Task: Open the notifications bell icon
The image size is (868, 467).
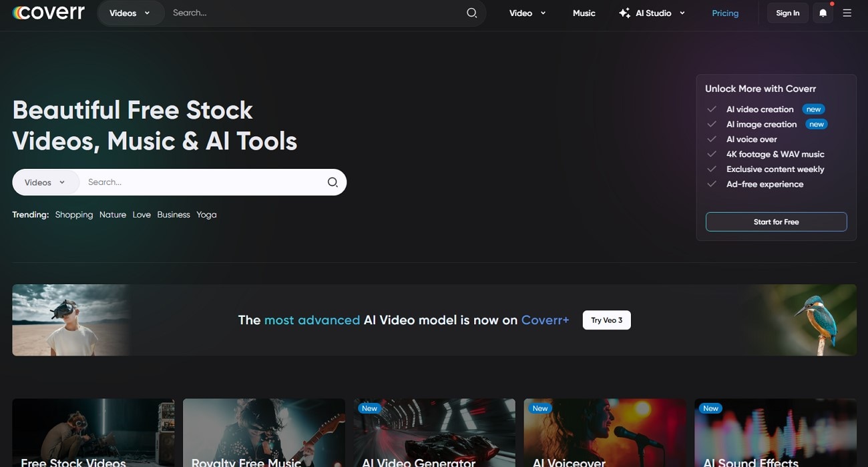Action: pyautogui.click(x=823, y=13)
